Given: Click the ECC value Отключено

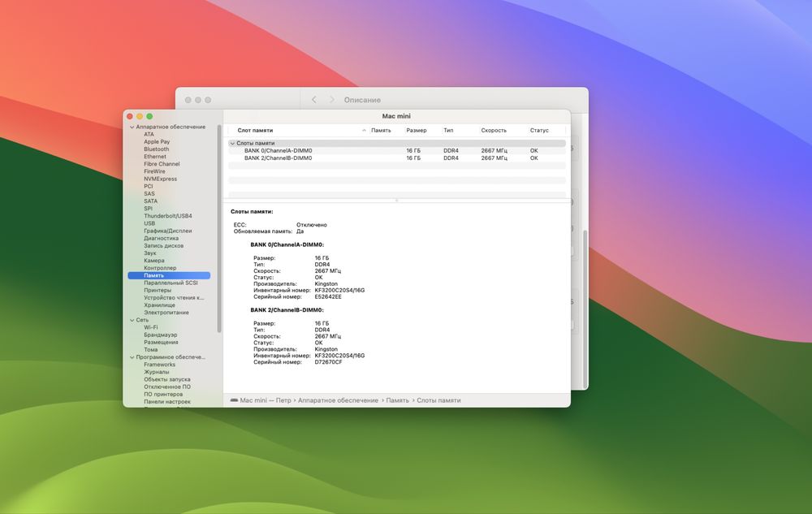Looking at the screenshot, I should (312, 225).
